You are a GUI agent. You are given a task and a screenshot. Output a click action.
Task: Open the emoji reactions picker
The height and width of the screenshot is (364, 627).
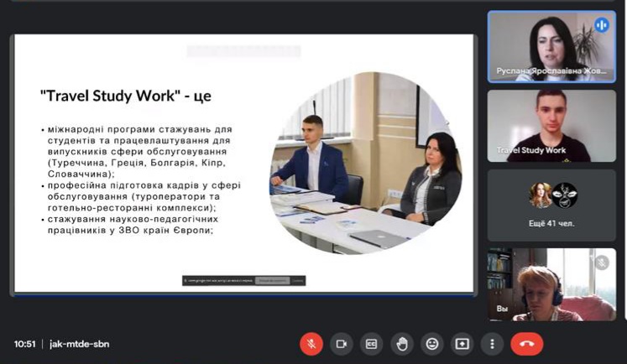click(x=431, y=344)
